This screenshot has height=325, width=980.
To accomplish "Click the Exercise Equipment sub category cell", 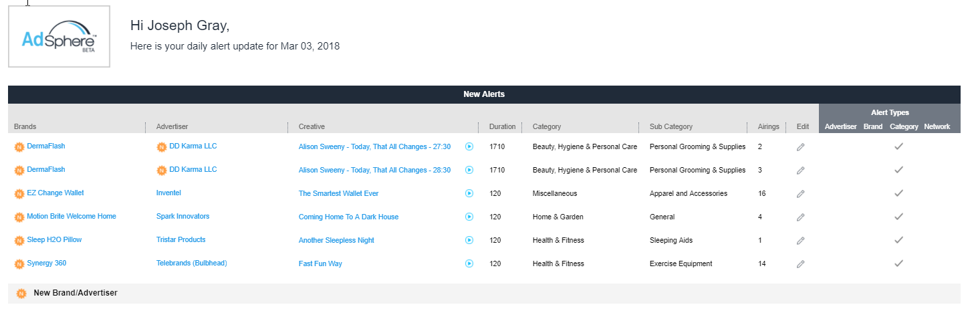I will click(681, 264).
